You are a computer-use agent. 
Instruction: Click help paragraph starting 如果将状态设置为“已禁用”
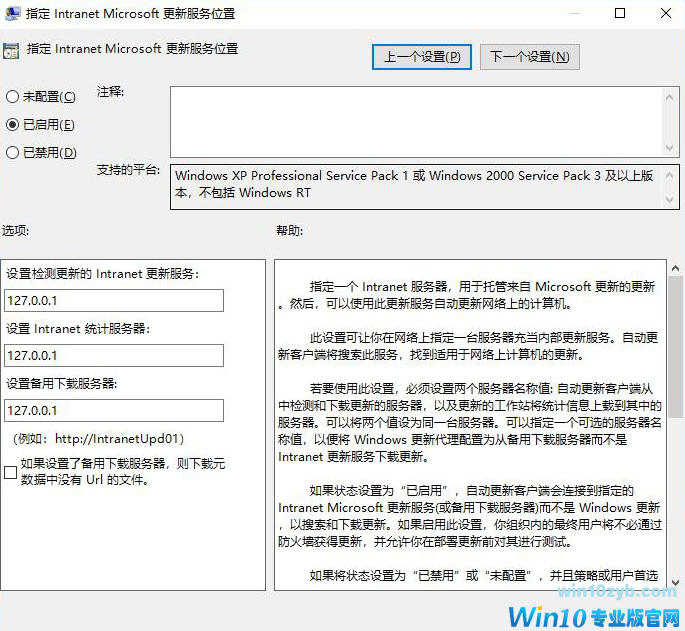(x=483, y=576)
